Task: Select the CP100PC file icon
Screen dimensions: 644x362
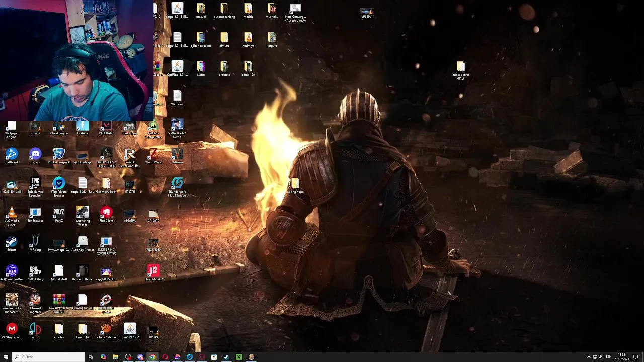Action: [153, 216]
